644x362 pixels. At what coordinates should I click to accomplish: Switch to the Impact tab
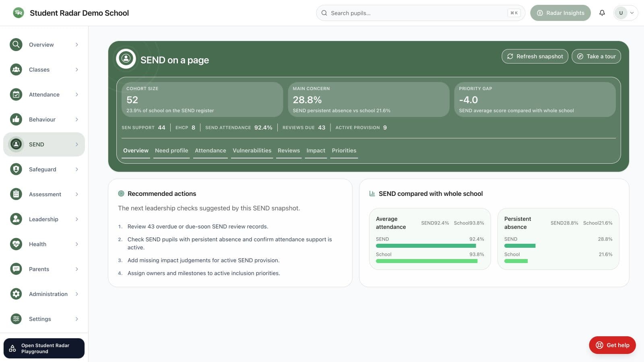[316, 150]
